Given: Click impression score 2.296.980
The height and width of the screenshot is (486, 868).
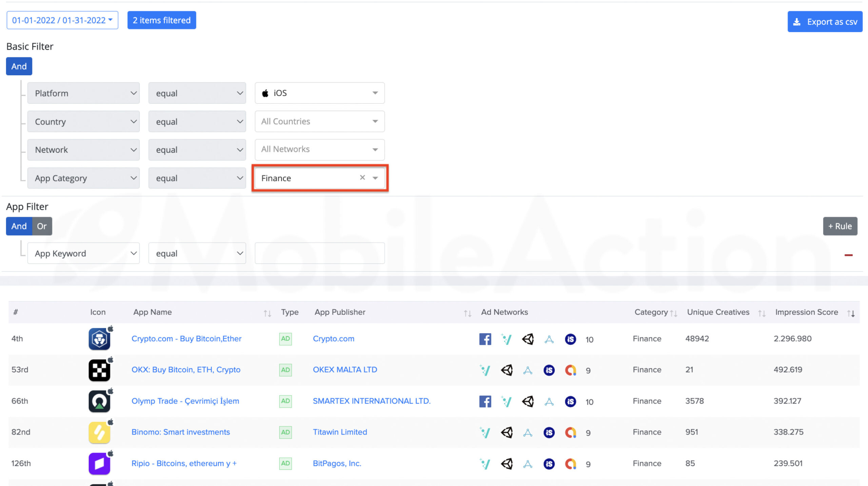Looking at the screenshot, I should click(x=792, y=339).
